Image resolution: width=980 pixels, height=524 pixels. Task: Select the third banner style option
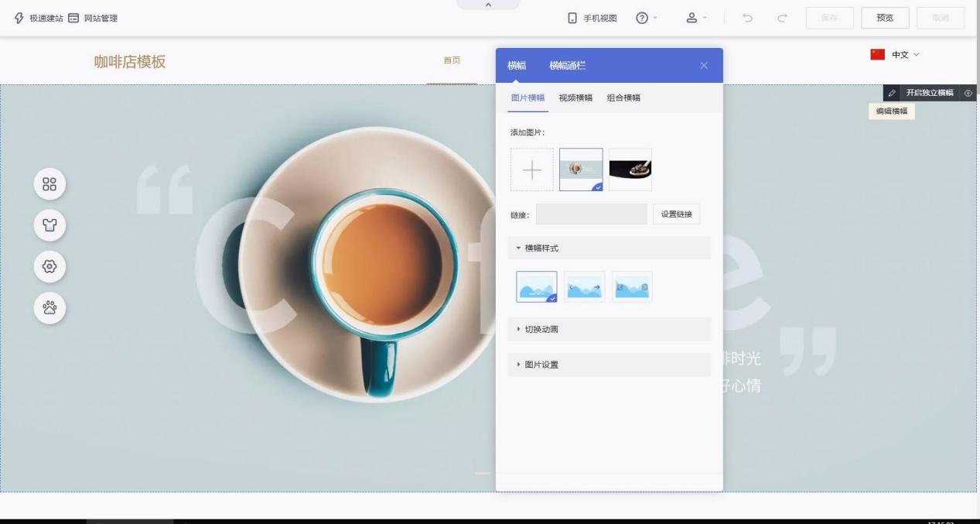coord(632,287)
